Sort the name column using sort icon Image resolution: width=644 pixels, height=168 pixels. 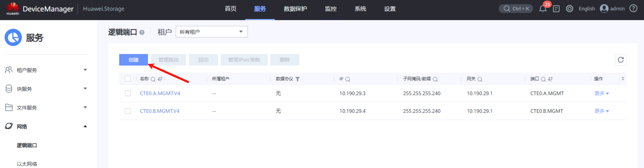pos(160,79)
